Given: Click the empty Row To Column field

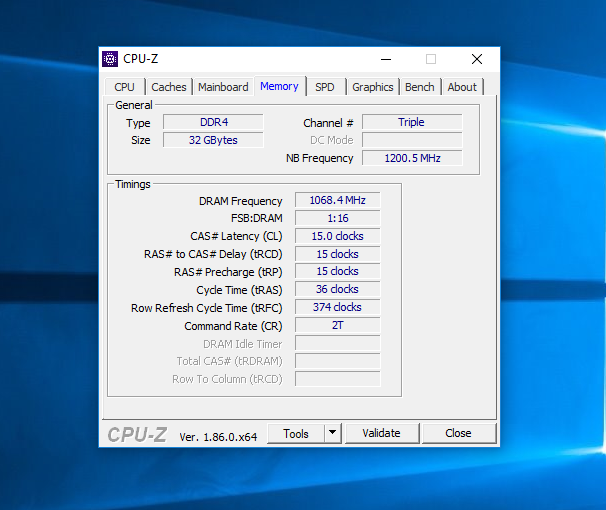Looking at the screenshot, I should click(338, 379).
